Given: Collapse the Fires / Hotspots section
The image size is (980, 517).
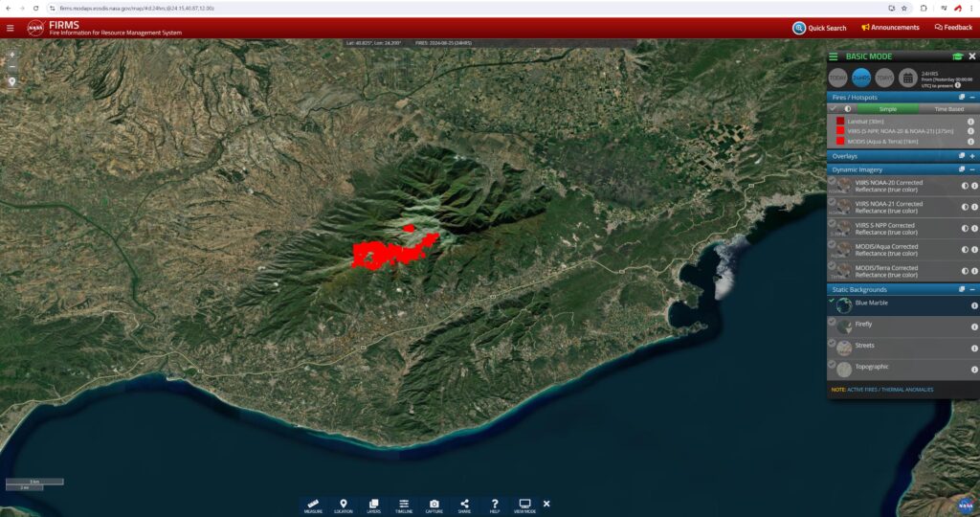Looking at the screenshot, I should pos(972,97).
